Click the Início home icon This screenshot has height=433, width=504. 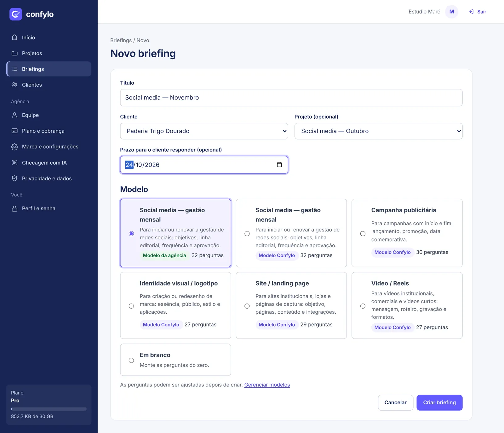[14, 37]
